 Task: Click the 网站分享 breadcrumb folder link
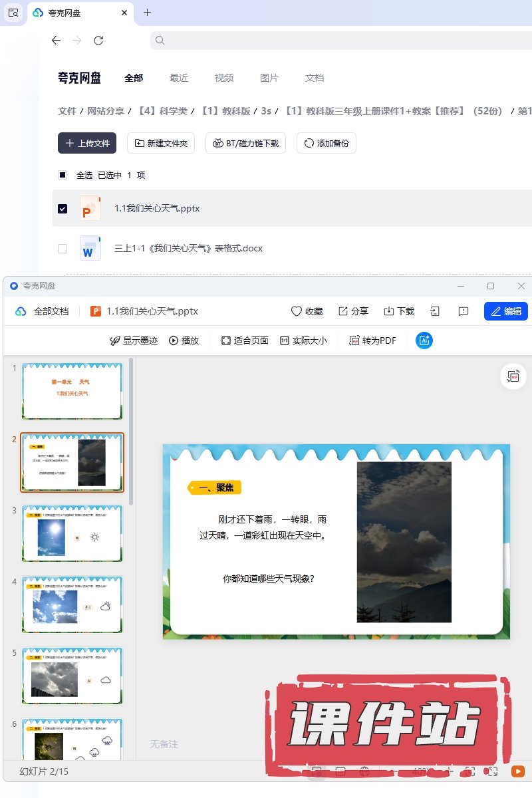pos(106,111)
